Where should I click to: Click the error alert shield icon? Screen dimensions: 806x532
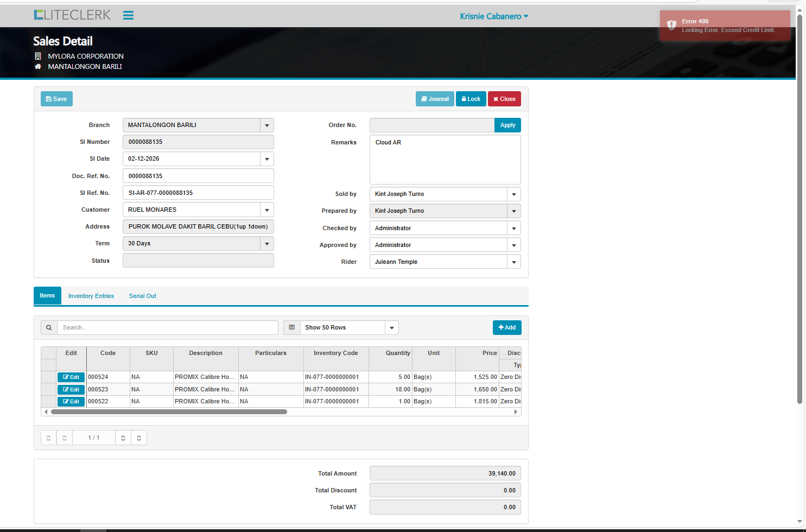point(671,25)
